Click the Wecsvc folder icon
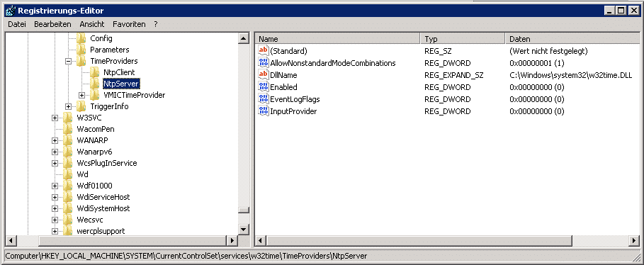The height and width of the screenshot is (265, 644). click(x=68, y=220)
